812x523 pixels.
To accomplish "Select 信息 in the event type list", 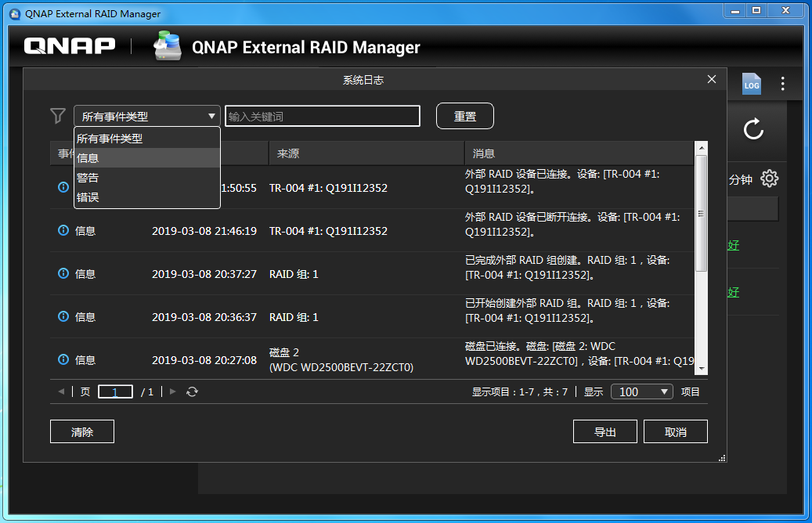I will click(147, 158).
